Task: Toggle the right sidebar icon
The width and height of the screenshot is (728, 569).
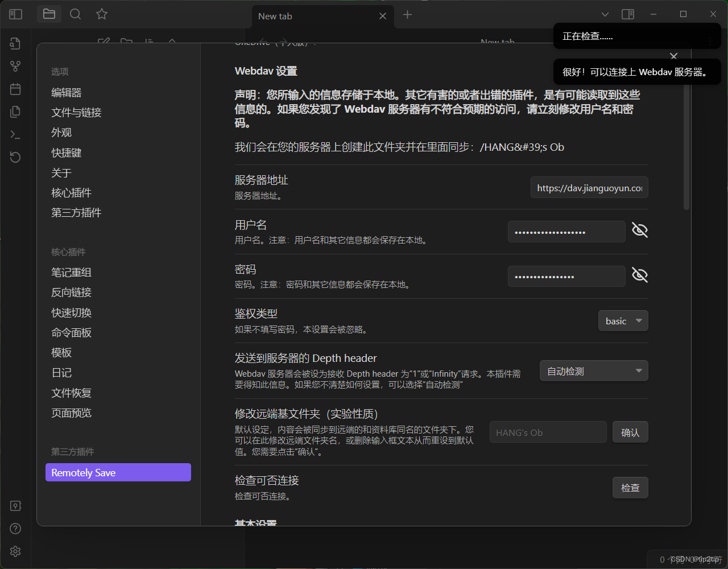Action: pyautogui.click(x=628, y=14)
